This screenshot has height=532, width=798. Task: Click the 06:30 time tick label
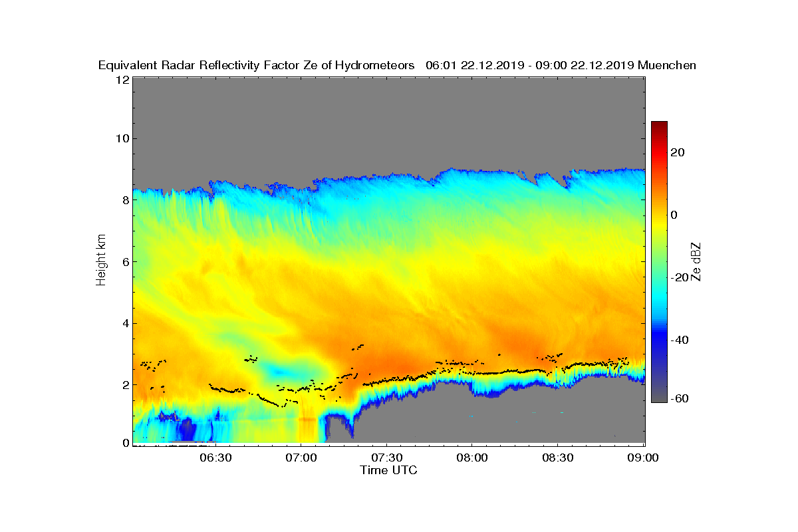click(214, 458)
